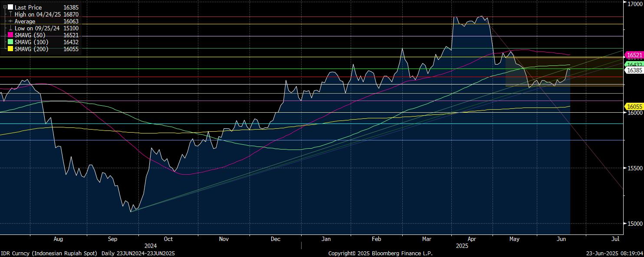Click the High marker icon in legend

(x=10, y=14)
